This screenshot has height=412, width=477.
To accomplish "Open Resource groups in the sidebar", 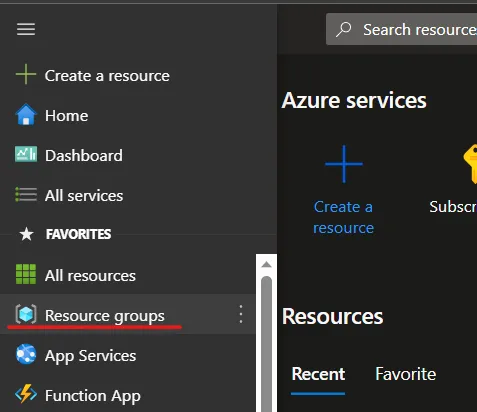I will pos(105,316).
